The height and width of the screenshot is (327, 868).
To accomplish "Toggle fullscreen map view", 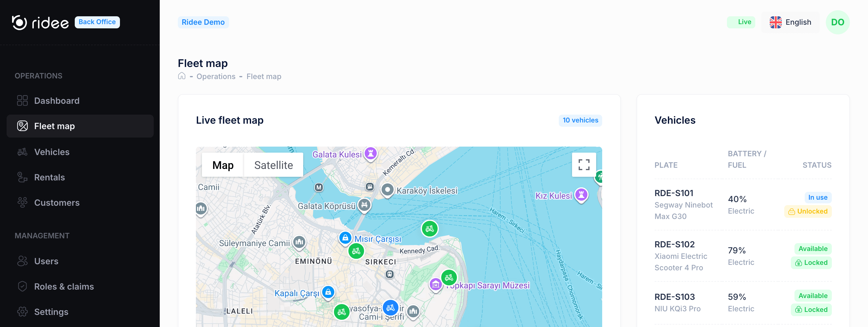I will [583, 165].
